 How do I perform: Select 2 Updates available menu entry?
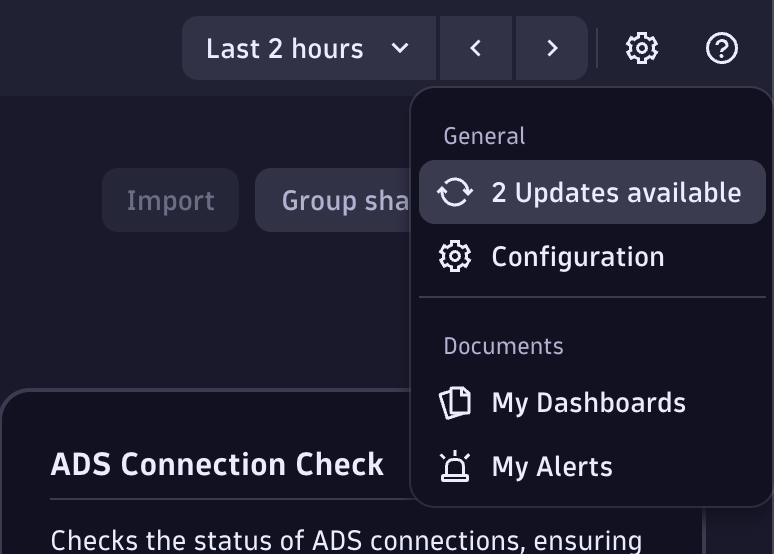click(616, 192)
